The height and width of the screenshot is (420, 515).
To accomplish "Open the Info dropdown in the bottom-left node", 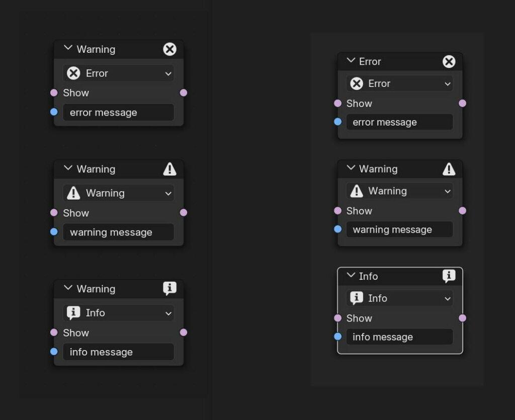I will (x=118, y=313).
